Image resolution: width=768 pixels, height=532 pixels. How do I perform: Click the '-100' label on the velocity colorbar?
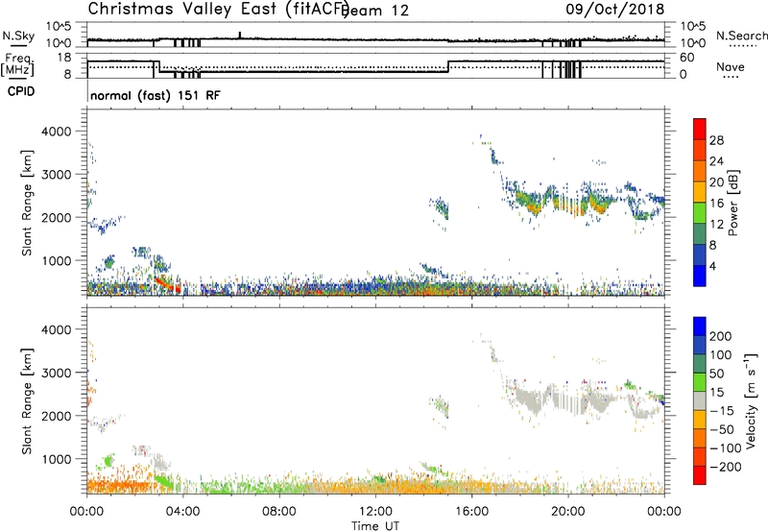pyautogui.click(x=726, y=448)
